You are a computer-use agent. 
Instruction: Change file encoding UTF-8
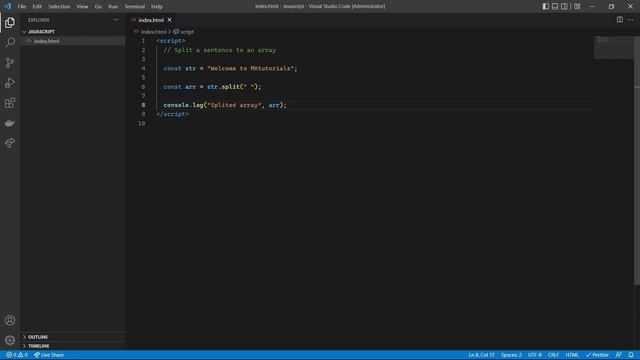(x=535, y=355)
